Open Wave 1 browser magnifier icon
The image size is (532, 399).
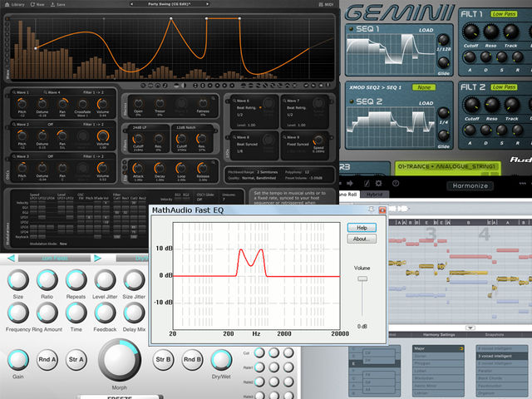pyautogui.click(x=14, y=92)
